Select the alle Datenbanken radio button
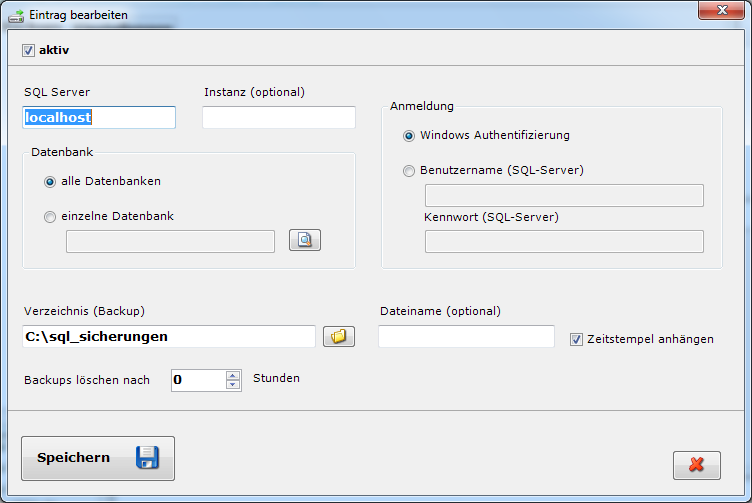752x503 pixels. [50, 182]
